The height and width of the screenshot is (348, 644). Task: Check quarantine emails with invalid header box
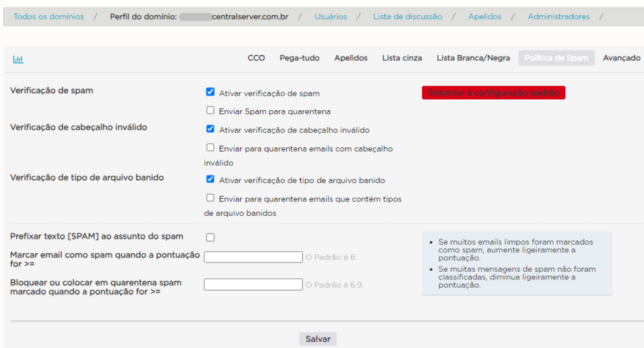click(x=210, y=148)
